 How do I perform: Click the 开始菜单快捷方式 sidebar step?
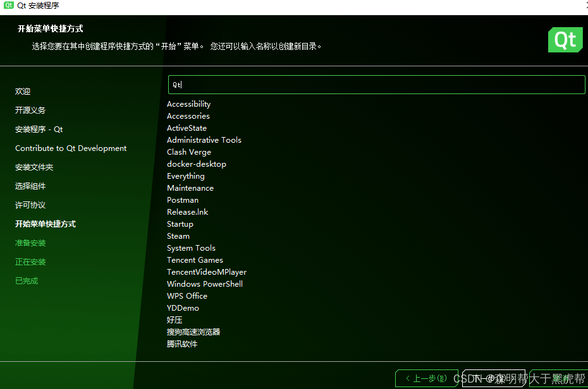point(46,224)
